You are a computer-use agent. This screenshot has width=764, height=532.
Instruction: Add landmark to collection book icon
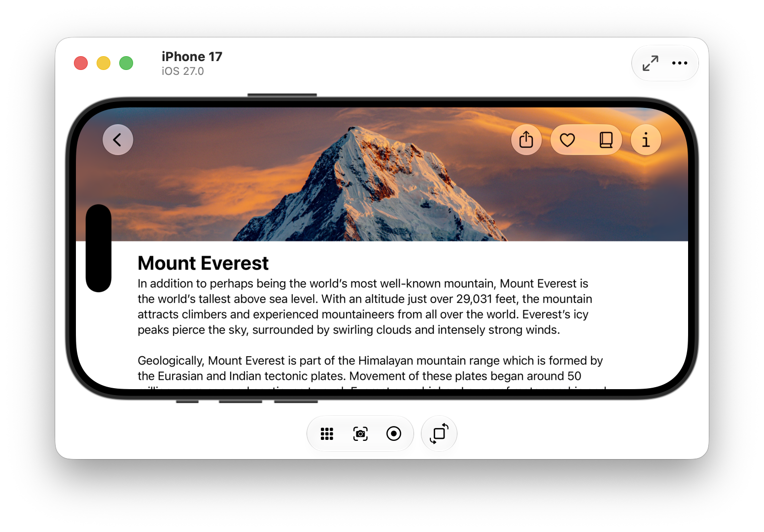pyautogui.click(x=606, y=140)
